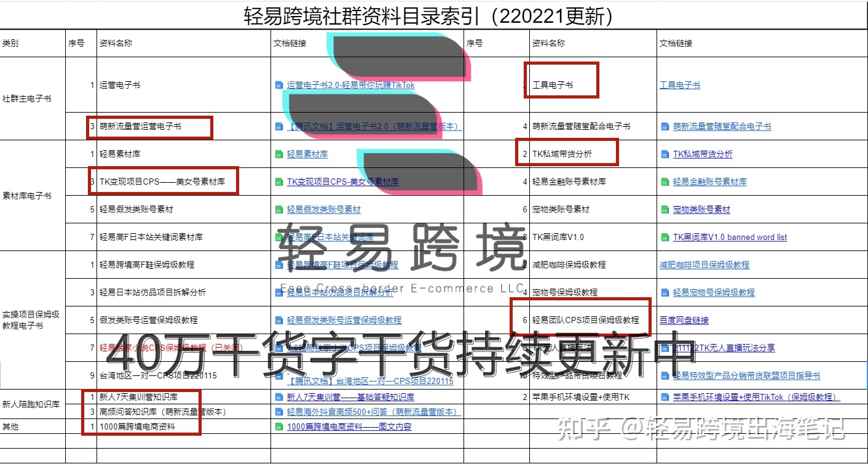
Task: Click the green sheet icon beside 宠物类账号素材
Action: [x=665, y=209]
